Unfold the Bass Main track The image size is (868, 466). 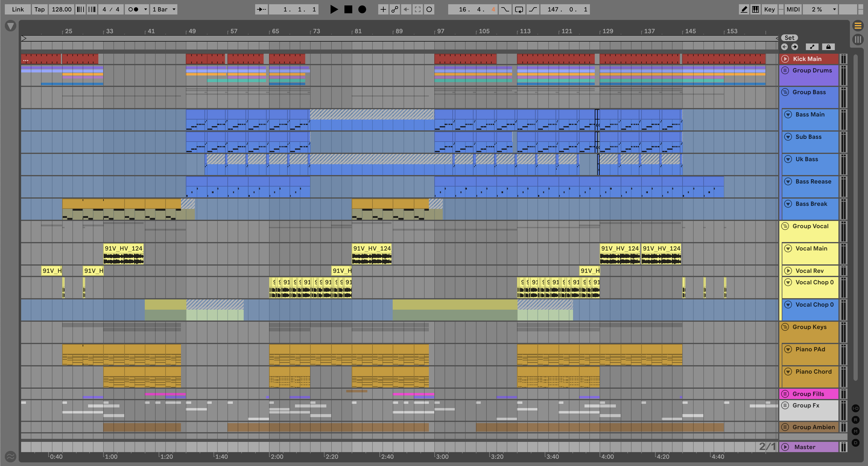tap(788, 115)
